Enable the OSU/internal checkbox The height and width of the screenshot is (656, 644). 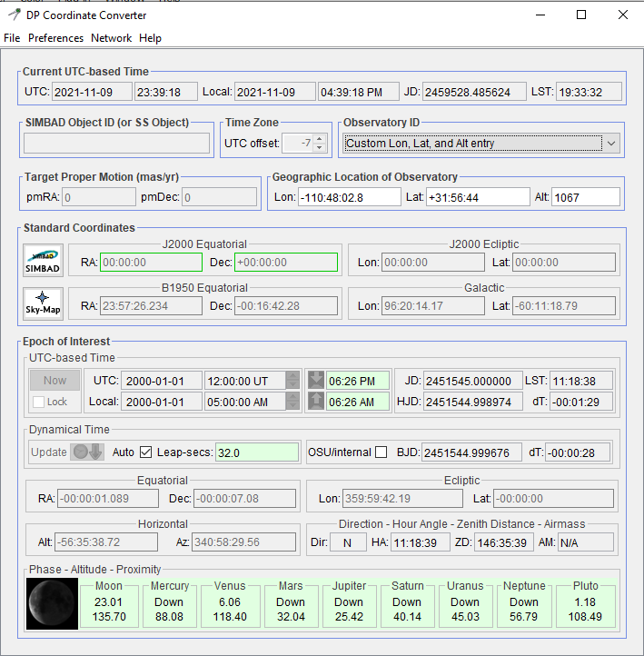tap(381, 452)
